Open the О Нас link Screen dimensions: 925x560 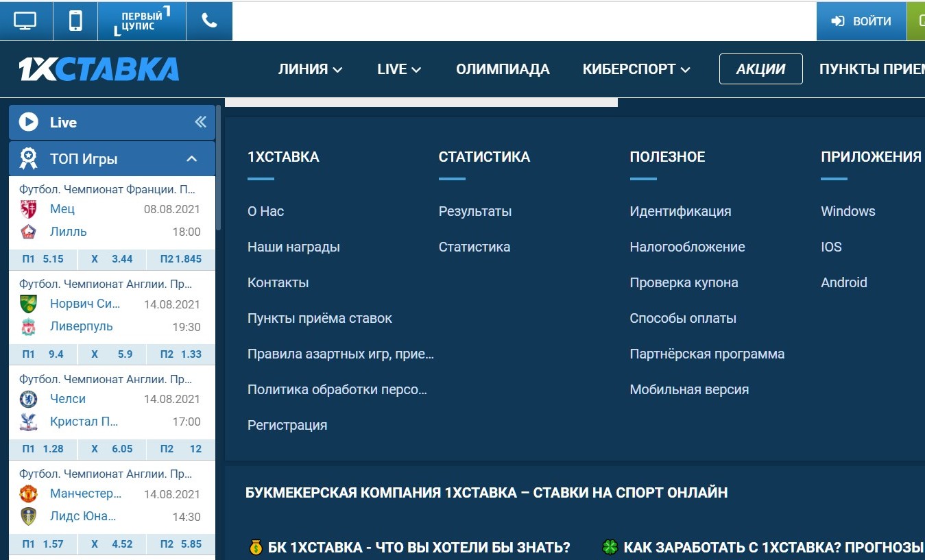point(265,211)
